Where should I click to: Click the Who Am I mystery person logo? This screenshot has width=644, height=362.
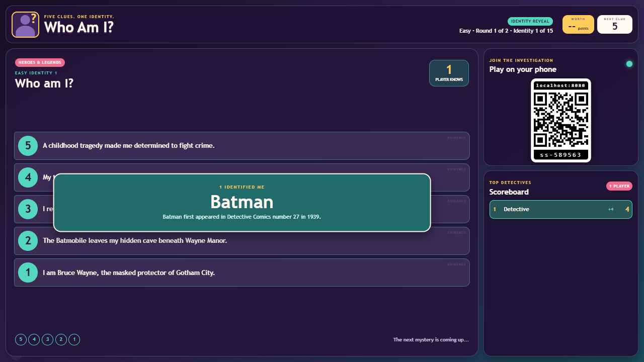tap(25, 25)
